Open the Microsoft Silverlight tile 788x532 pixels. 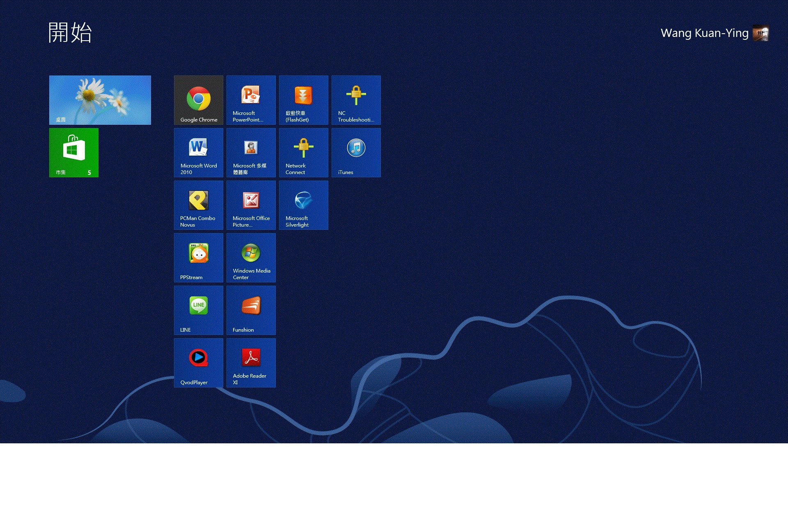(304, 205)
